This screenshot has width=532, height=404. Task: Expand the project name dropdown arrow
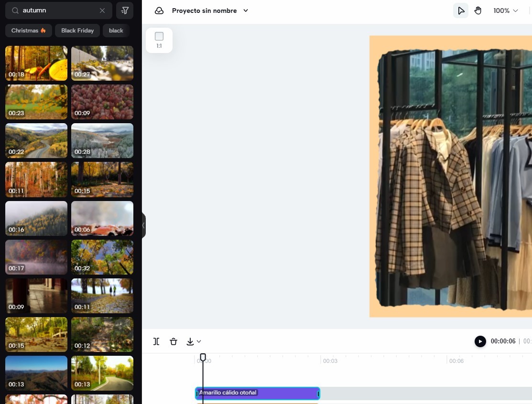(246, 11)
